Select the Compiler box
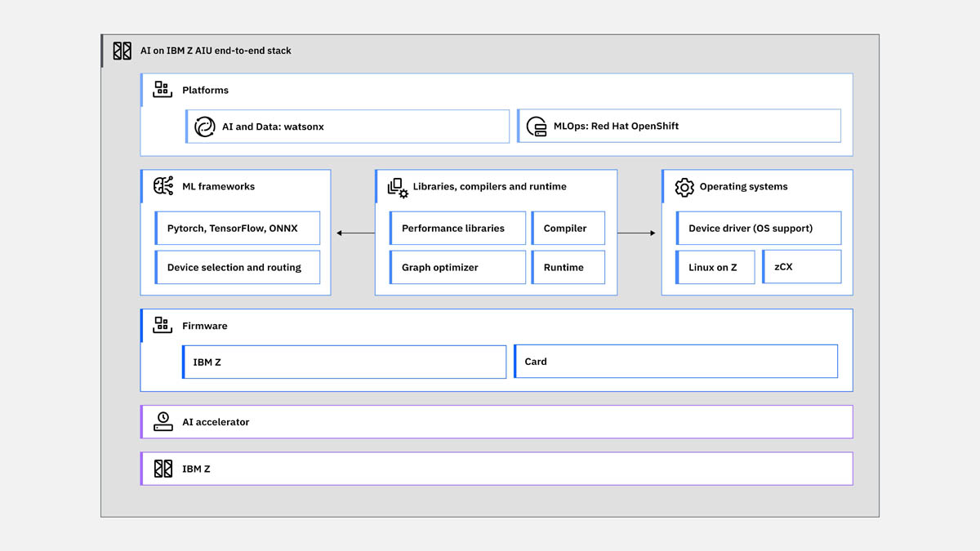 coord(568,229)
